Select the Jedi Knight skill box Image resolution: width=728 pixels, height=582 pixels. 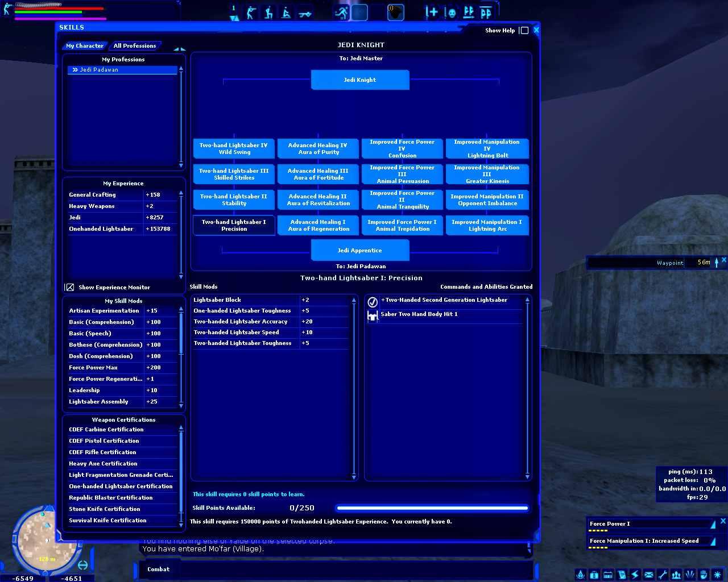pyautogui.click(x=360, y=80)
